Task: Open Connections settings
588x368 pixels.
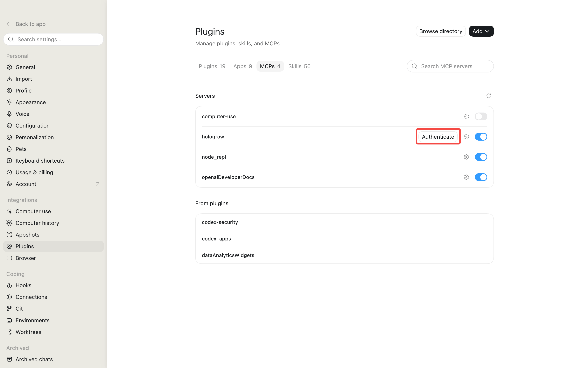Action: 53,297
